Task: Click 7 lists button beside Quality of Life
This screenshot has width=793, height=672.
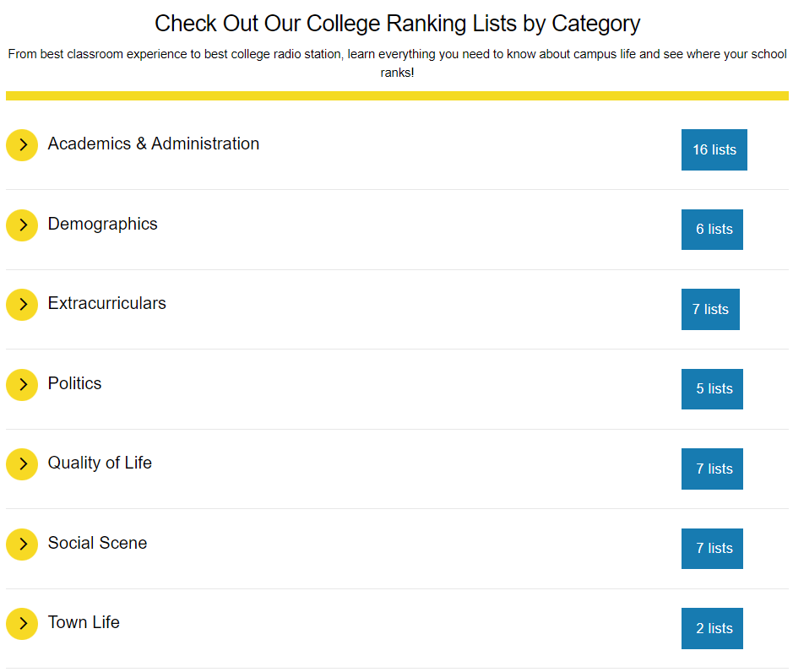Action: click(712, 469)
